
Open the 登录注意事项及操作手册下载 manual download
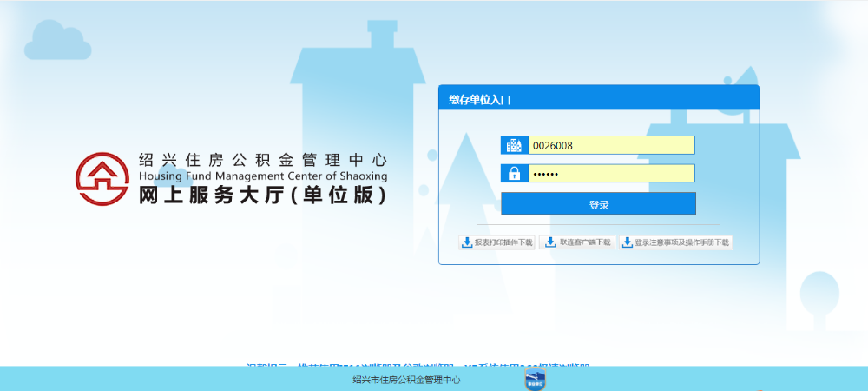pos(681,242)
